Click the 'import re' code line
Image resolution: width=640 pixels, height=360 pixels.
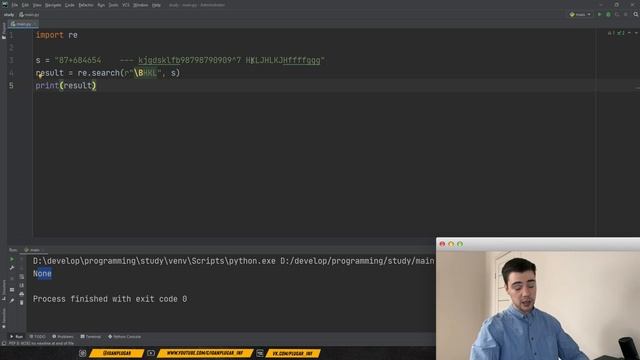pos(56,35)
